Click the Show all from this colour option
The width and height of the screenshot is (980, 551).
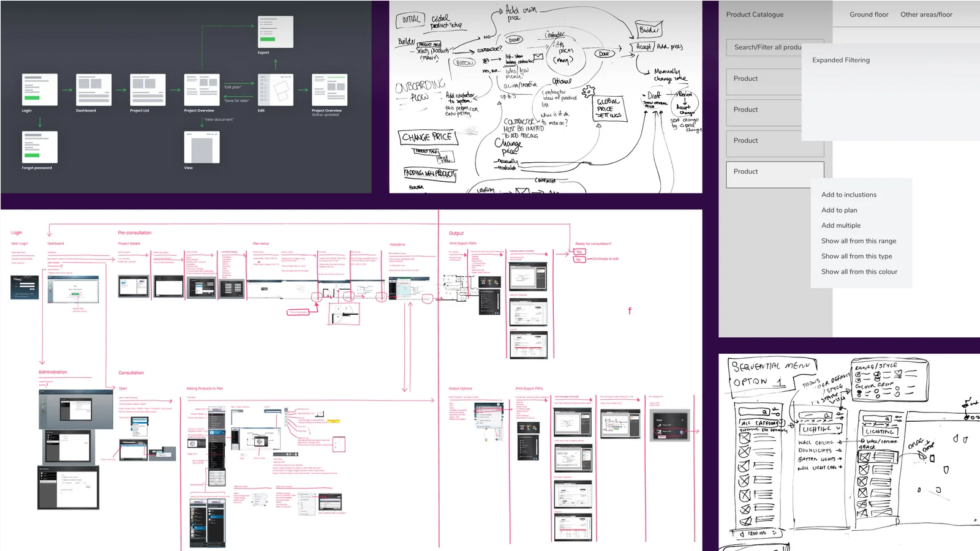pyautogui.click(x=859, y=271)
